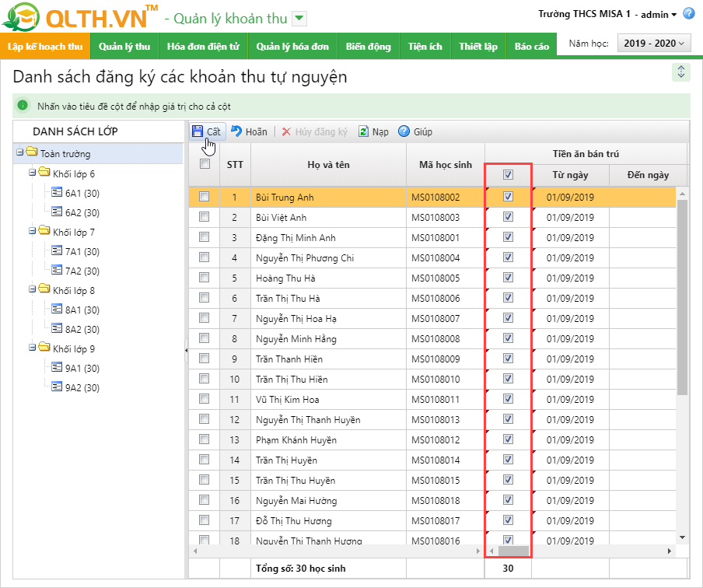Open the Quản lý thu tab
The height and width of the screenshot is (588, 703).
(x=124, y=46)
